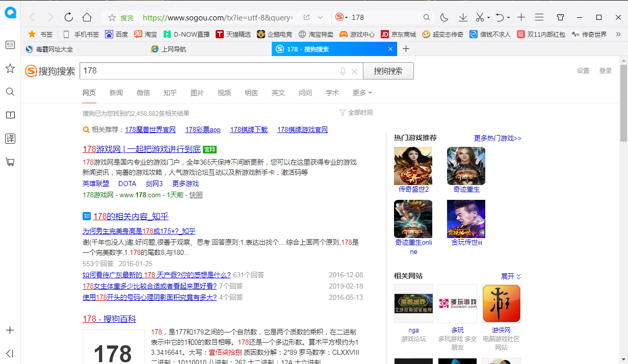This screenshot has width=628, height=364.
Task: Open favorites via the star icon in sidebar
Action: [10, 68]
